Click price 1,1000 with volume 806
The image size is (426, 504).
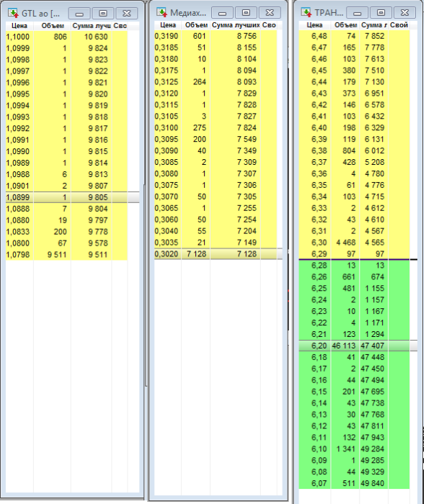pos(18,37)
